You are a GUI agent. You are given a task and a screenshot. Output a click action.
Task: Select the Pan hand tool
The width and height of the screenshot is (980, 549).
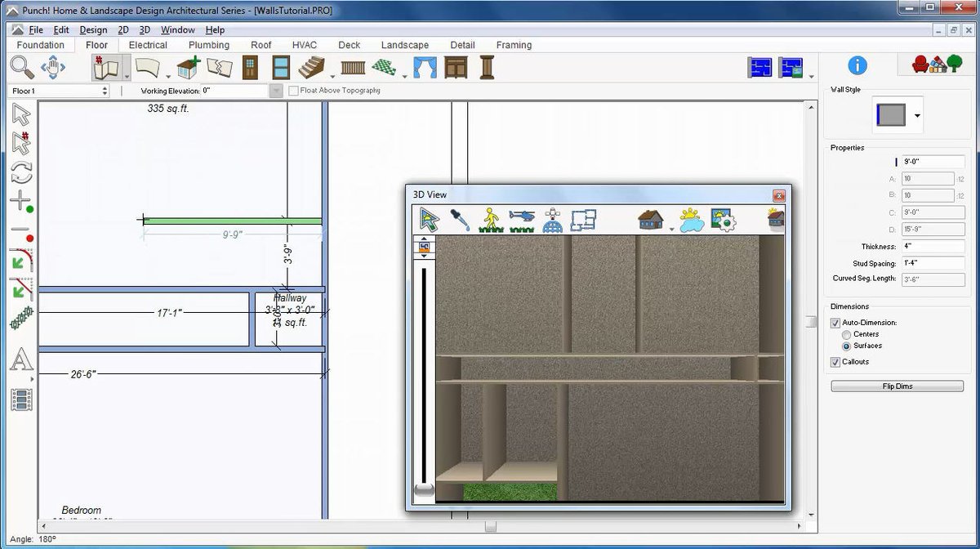coord(53,67)
